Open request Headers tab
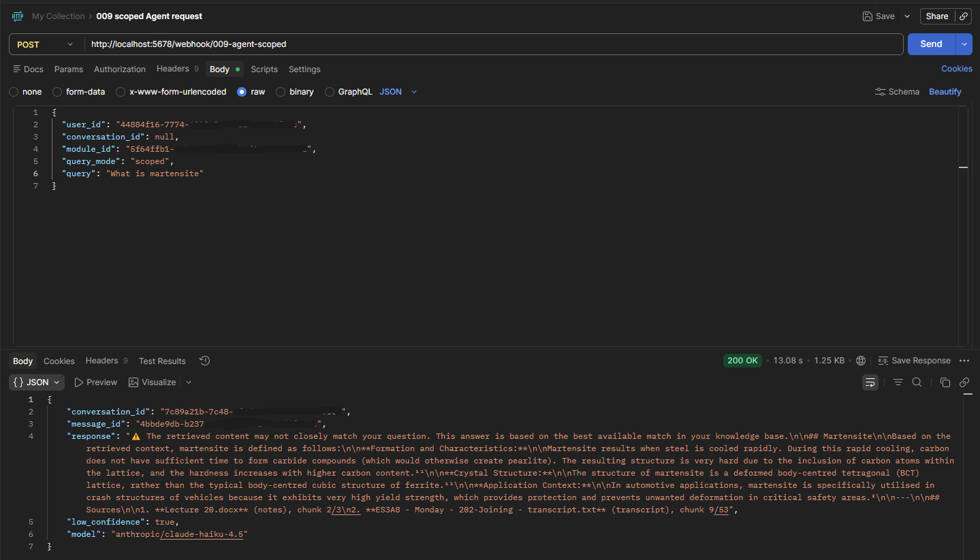Screen dimensions: 980x560 (x=177, y=69)
